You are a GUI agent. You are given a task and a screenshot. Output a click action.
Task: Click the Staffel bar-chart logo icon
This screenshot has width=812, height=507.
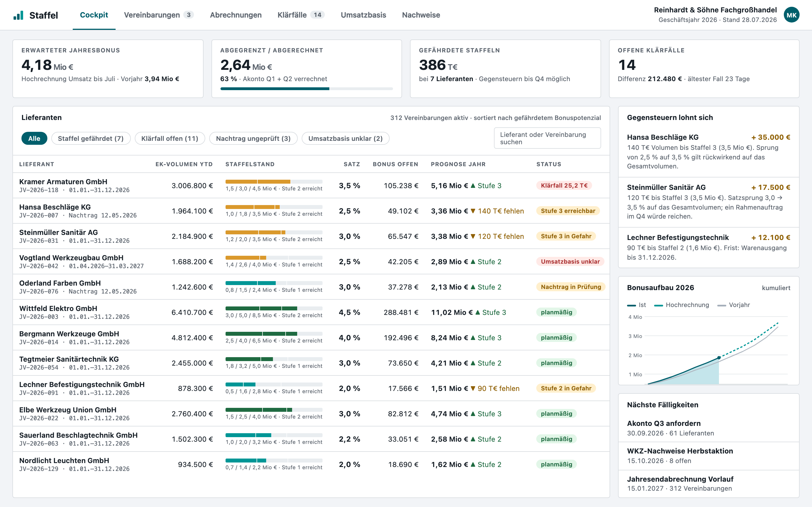pyautogui.click(x=18, y=15)
